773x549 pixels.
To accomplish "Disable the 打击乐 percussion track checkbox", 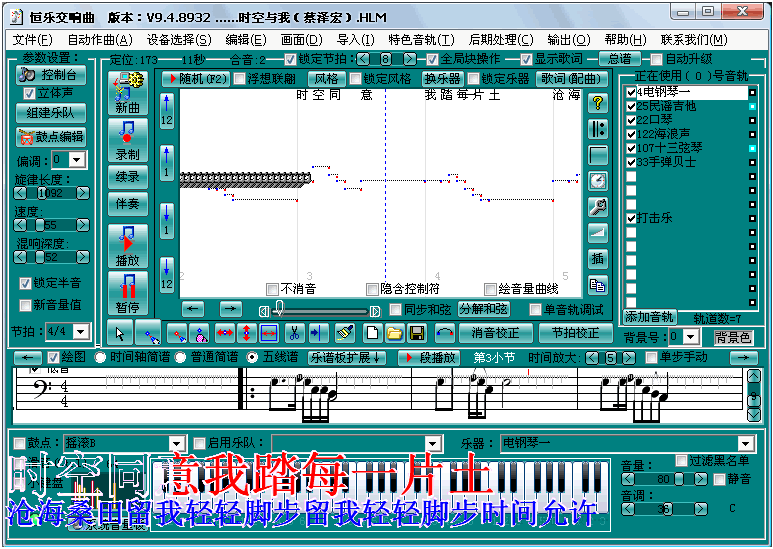I will [631, 218].
